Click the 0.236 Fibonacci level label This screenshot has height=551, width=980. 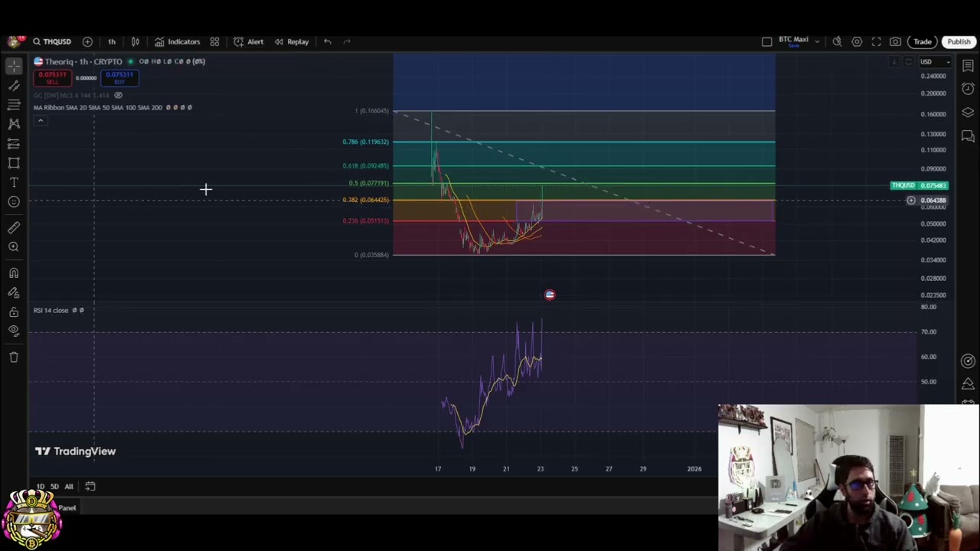365,220
